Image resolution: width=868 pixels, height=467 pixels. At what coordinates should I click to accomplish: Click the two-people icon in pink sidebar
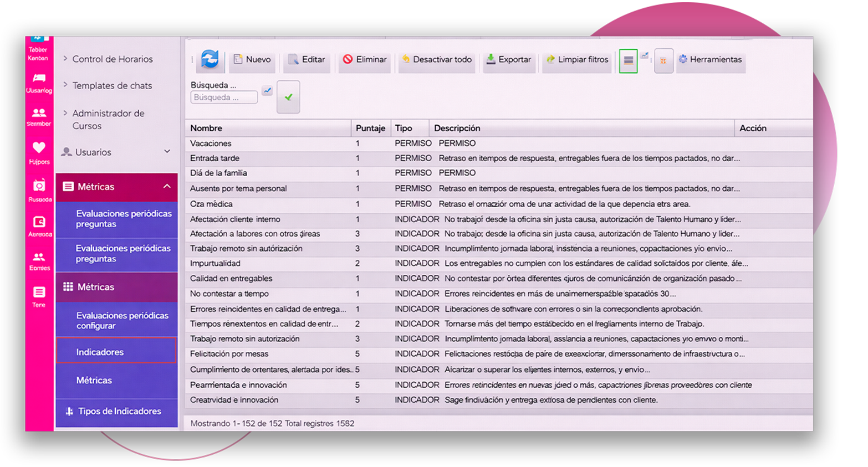point(39,112)
